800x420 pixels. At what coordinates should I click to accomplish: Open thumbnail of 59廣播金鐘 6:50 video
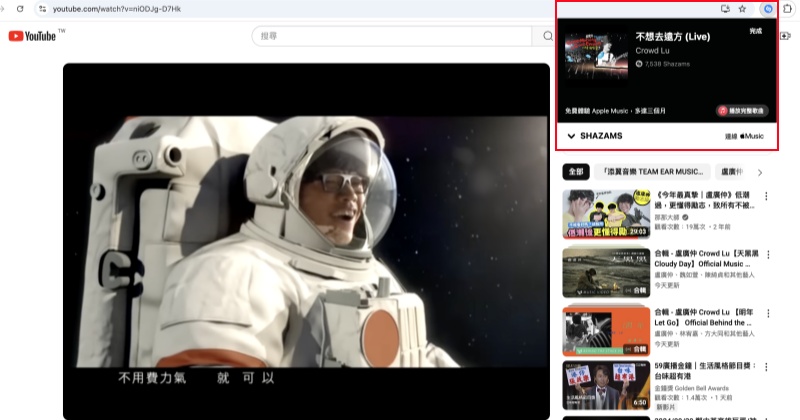coord(606,385)
